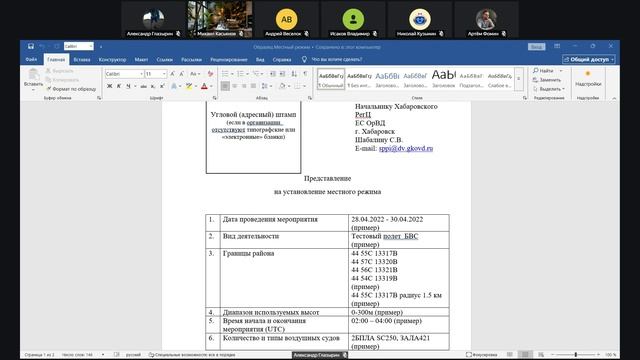
Task: Toggle strikethrough (abc) formatting
Action: (x=143, y=86)
